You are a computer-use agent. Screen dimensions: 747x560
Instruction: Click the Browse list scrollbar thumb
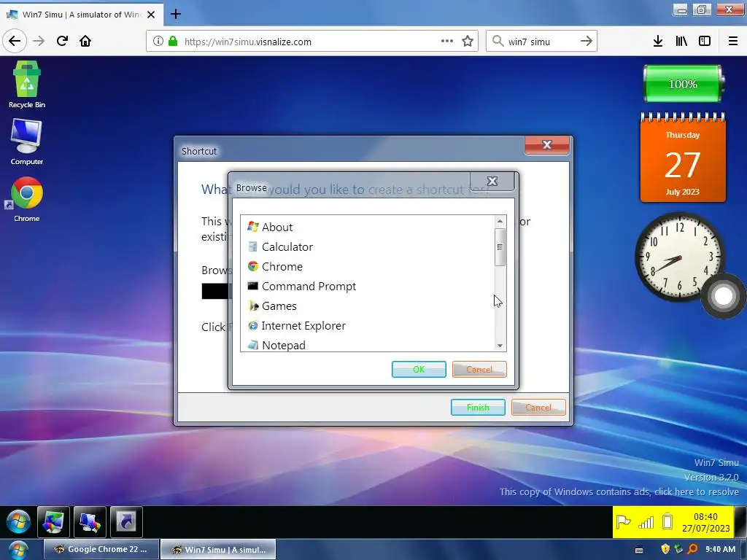(500, 247)
